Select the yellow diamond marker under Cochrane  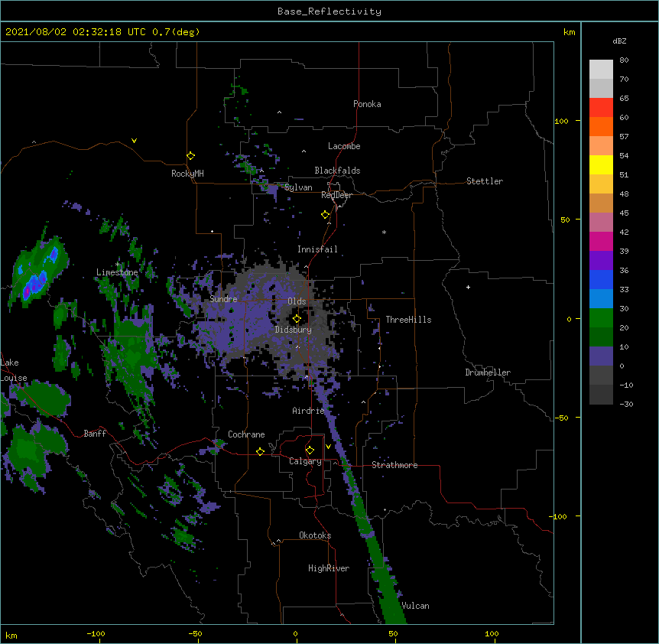click(260, 451)
